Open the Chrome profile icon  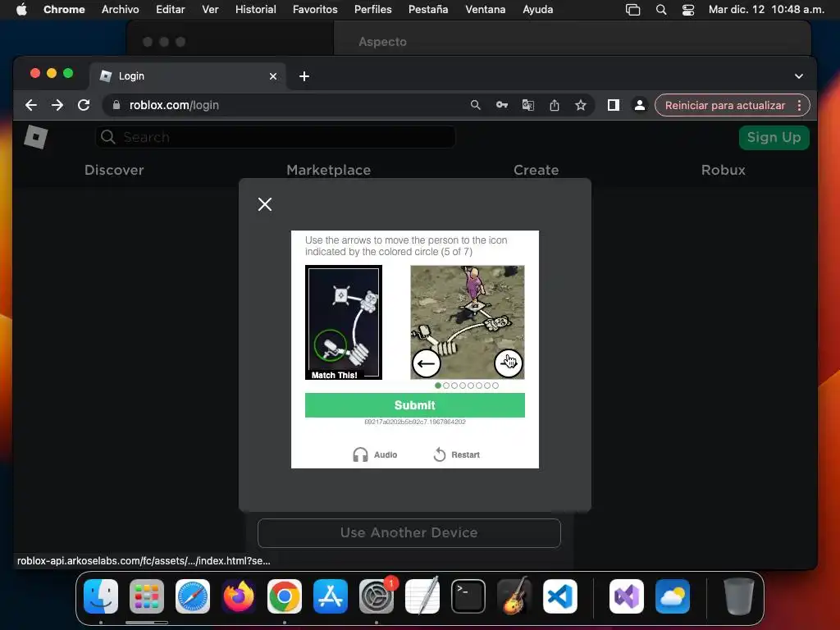tap(640, 105)
